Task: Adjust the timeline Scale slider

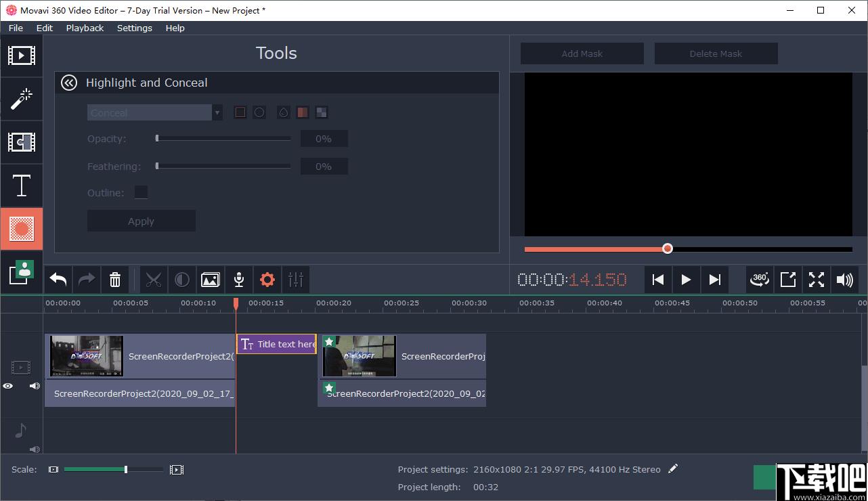Action: pos(114,469)
